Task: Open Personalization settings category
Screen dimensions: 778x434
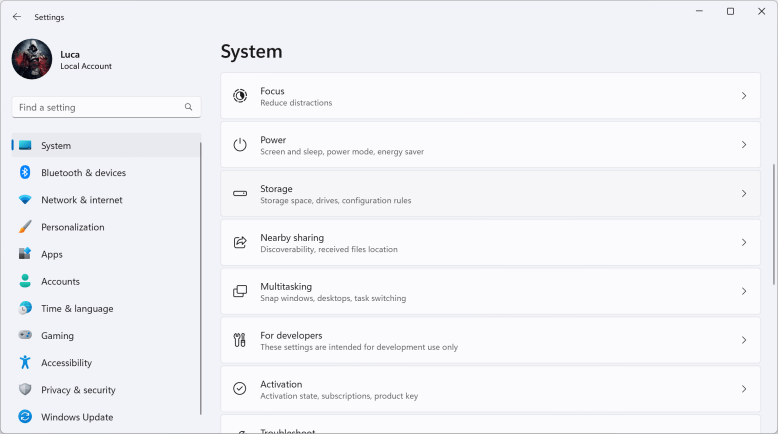Action: coord(72,227)
